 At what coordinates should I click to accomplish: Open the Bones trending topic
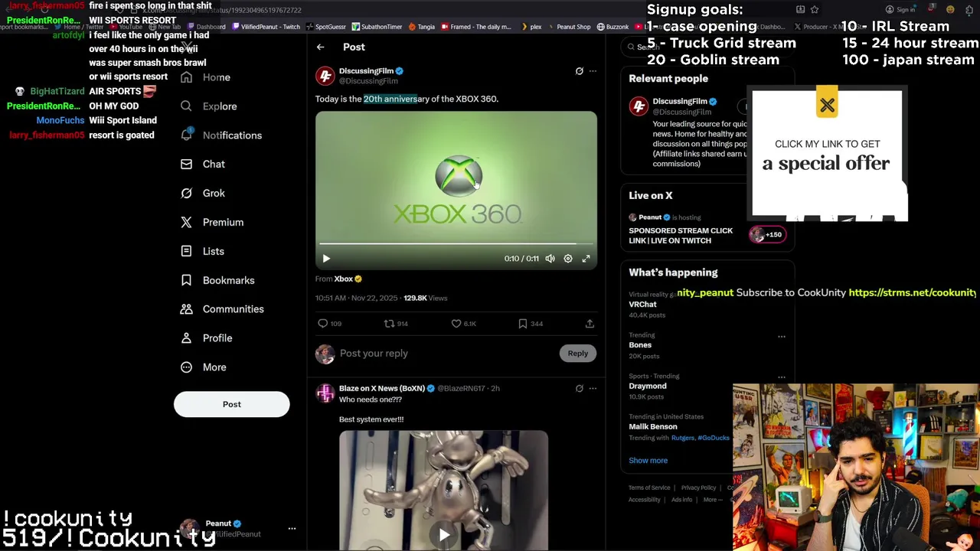click(640, 345)
